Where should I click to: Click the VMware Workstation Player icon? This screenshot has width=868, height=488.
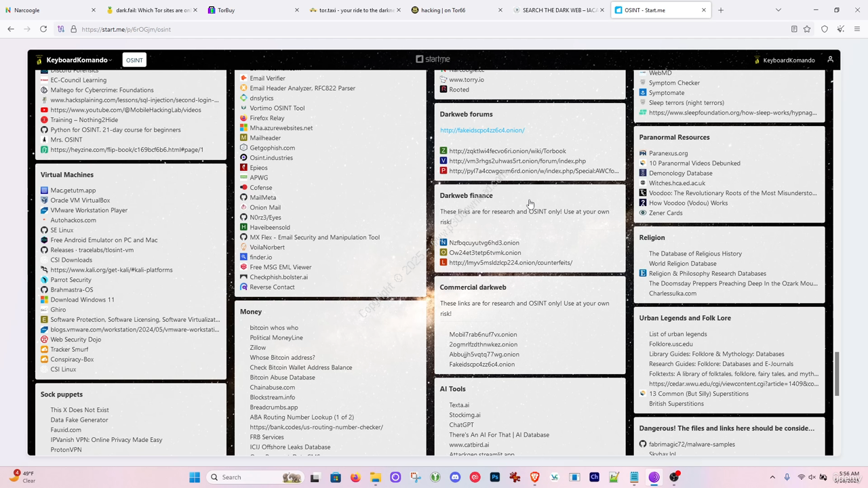pos(44,210)
